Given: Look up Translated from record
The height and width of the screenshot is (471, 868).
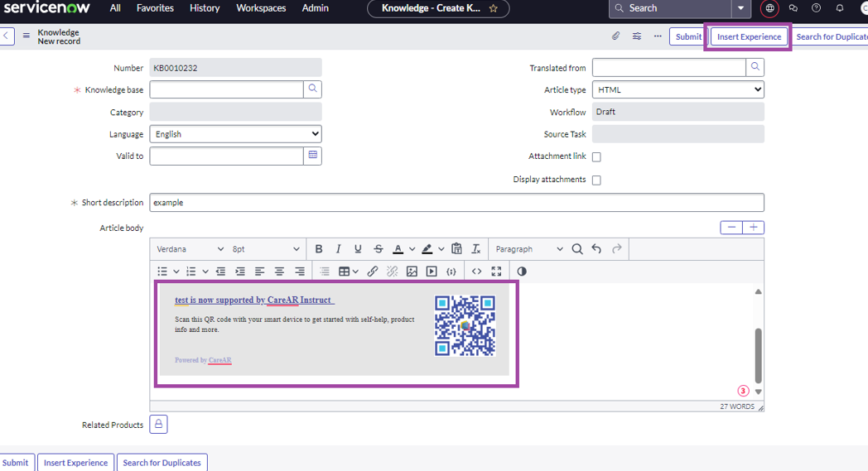Looking at the screenshot, I should 755,67.
